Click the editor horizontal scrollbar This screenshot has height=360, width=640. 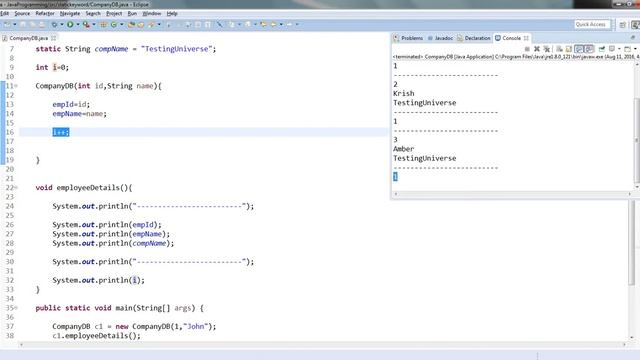322,345
